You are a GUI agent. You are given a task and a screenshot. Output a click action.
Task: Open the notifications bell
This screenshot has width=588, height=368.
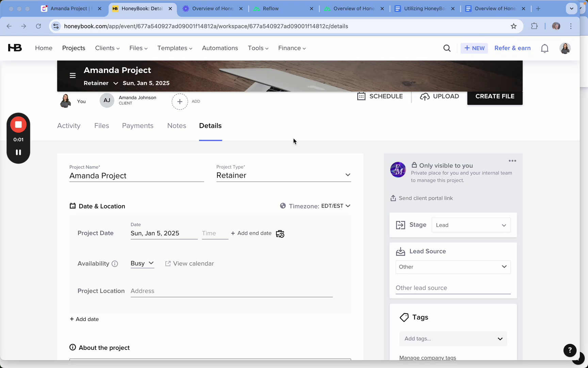(544, 48)
